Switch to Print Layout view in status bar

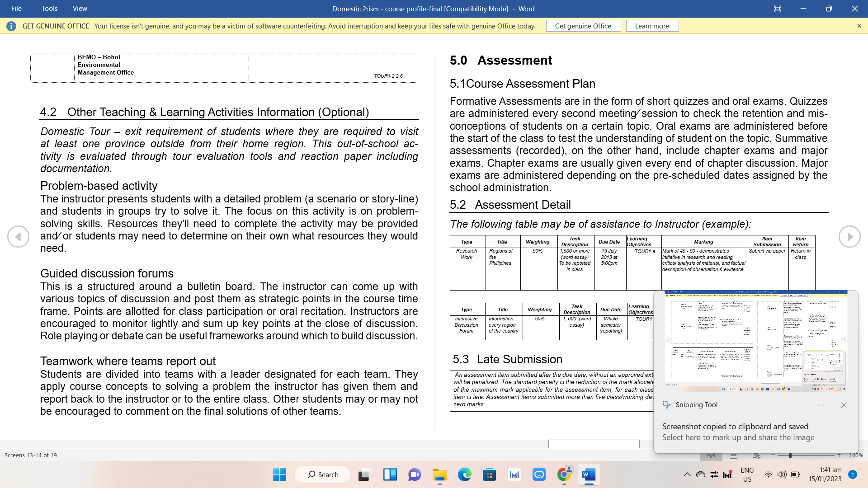(734, 455)
